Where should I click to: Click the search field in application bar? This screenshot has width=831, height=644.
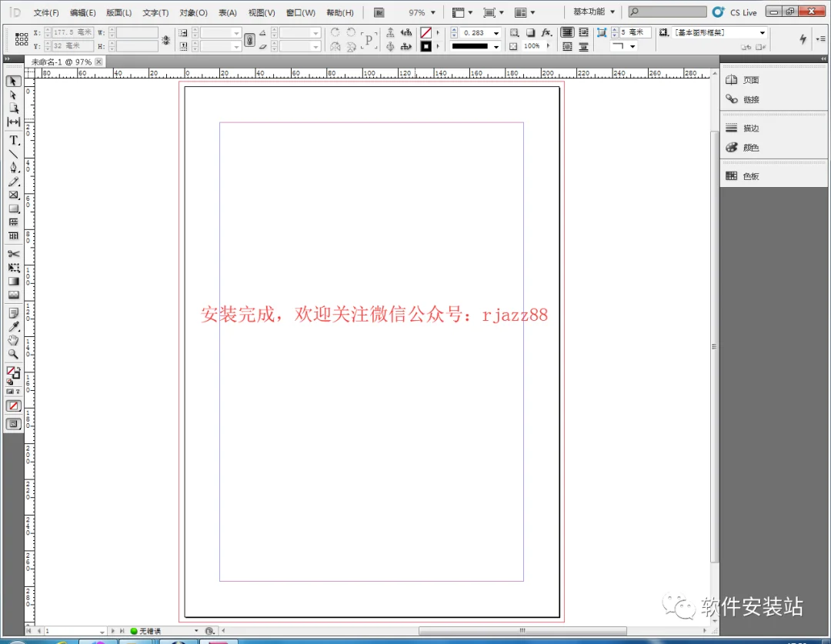pyautogui.click(x=667, y=12)
